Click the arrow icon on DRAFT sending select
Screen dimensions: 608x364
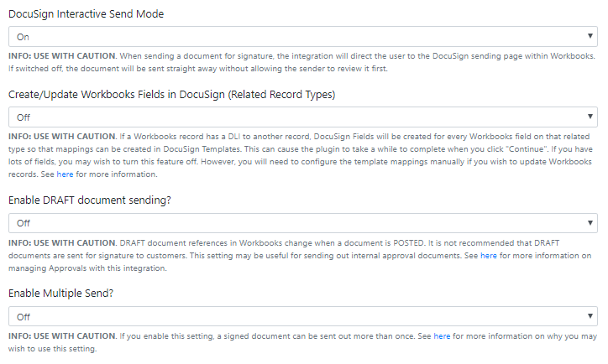[590, 222]
